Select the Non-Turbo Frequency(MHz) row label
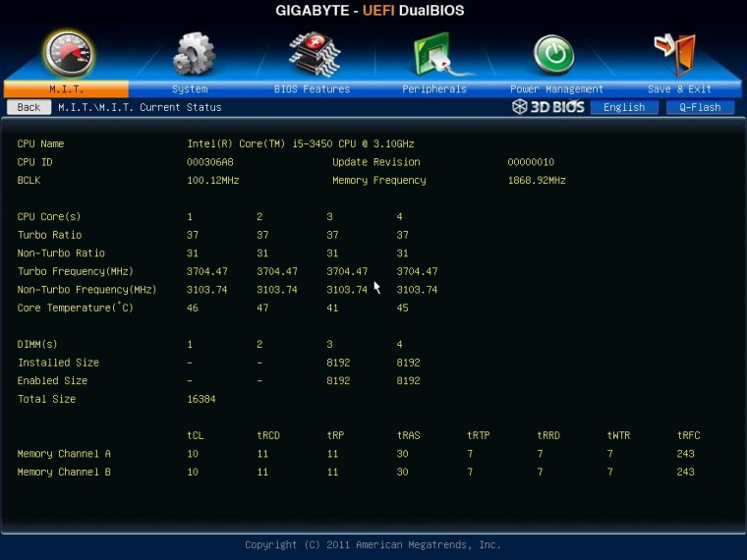This screenshot has height=560, width=747. [x=86, y=290]
